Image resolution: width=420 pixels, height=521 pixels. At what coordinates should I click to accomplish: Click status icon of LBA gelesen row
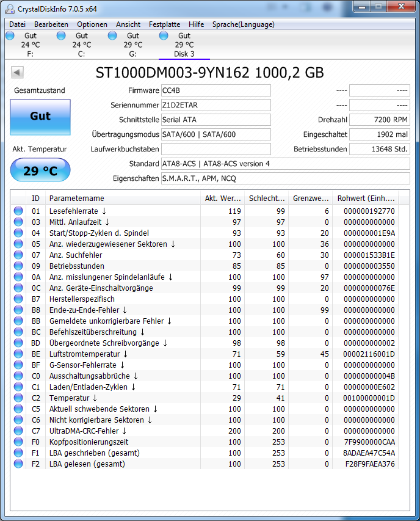coord(18,464)
